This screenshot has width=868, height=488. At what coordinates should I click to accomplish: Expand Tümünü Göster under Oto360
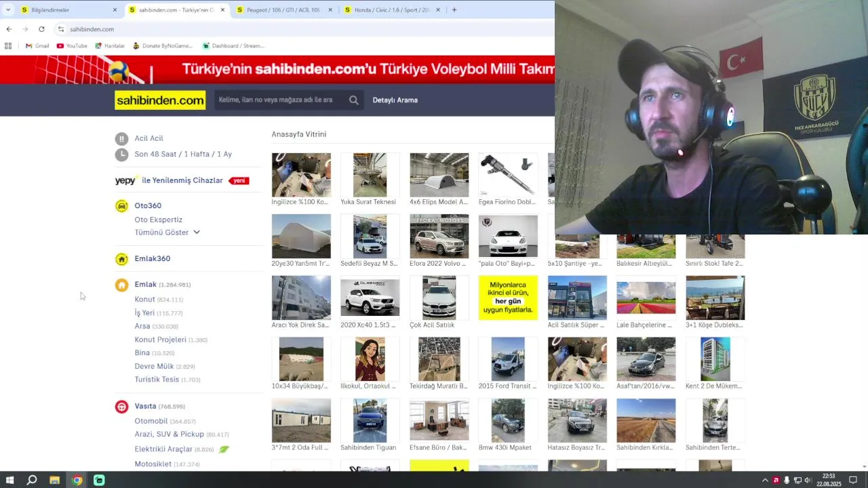click(x=167, y=232)
